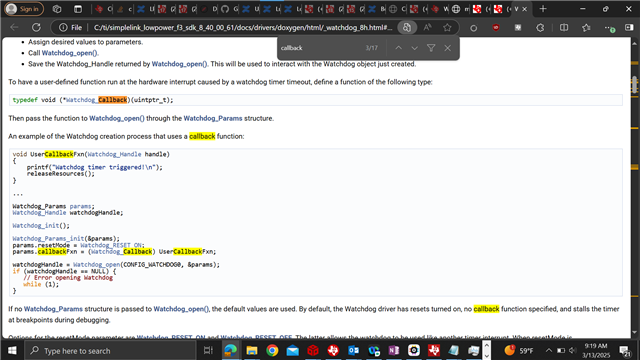Click the red extension icon in toolbar
640x360 pixels.
(x=496, y=28)
